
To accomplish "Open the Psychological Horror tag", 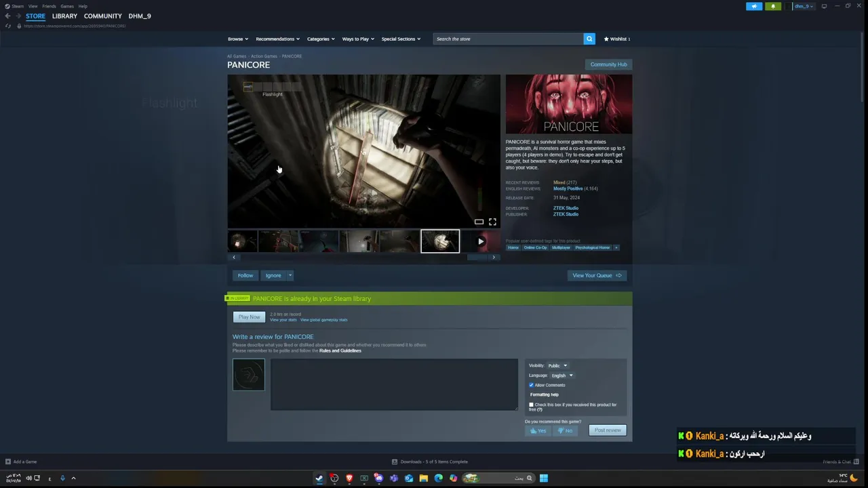I will click(x=593, y=247).
